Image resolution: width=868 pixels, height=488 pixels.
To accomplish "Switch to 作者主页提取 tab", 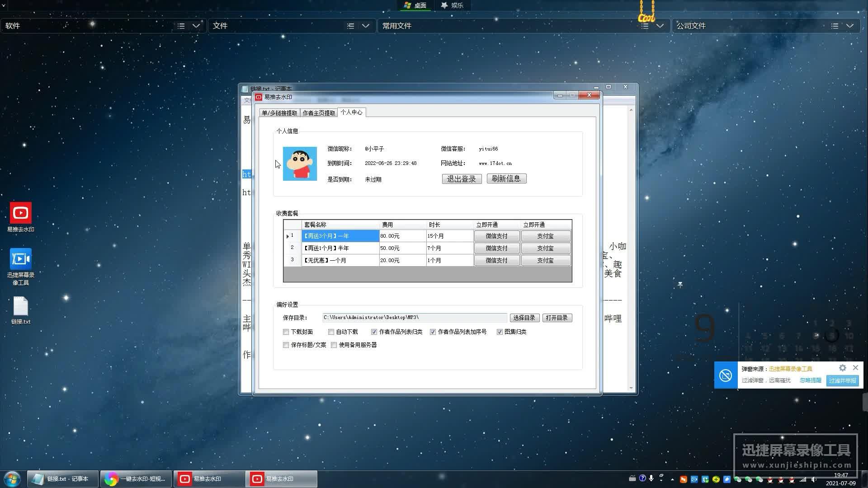I will click(319, 113).
